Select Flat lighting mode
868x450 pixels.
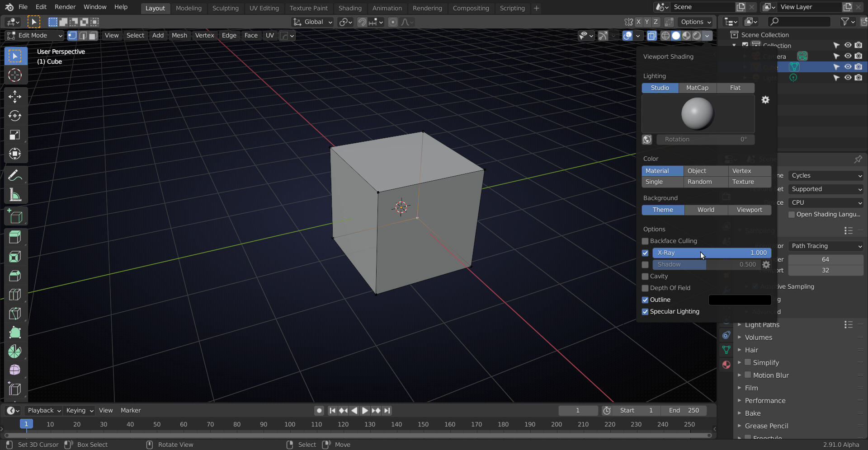(x=736, y=88)
